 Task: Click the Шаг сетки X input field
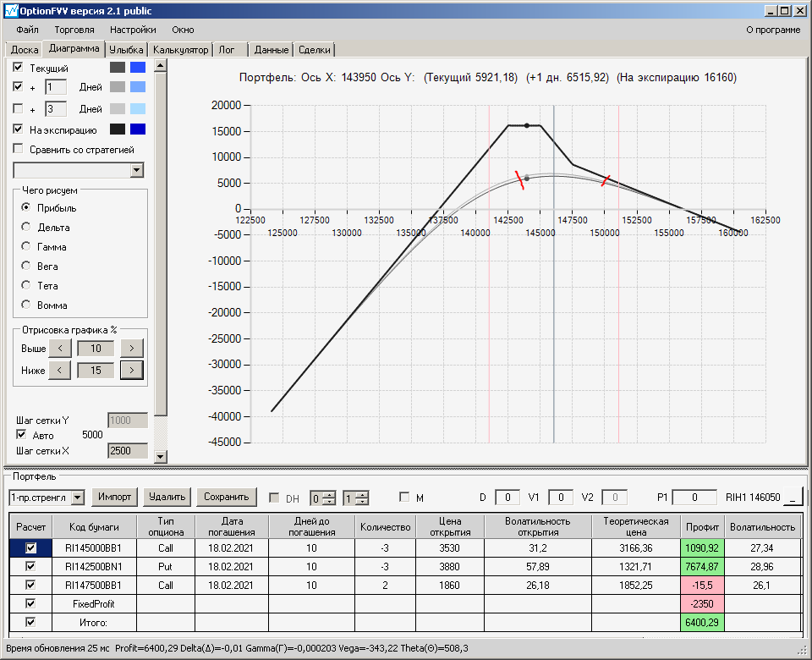coord(127,451)
